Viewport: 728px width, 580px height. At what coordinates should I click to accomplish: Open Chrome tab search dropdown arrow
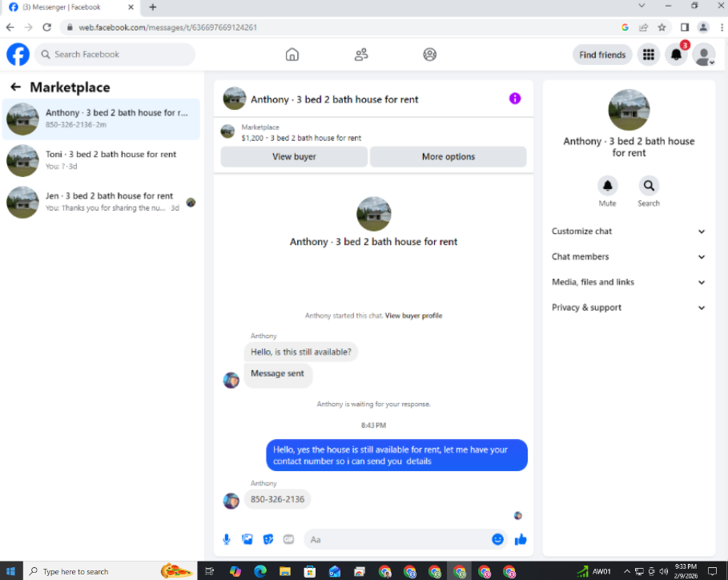point(642,6)
